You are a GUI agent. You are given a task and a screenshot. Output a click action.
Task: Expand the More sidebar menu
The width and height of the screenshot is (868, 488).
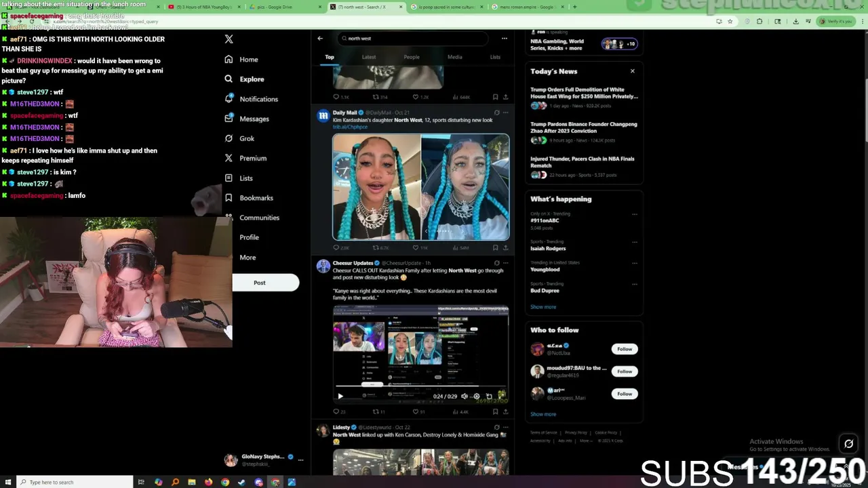[248, 258]
